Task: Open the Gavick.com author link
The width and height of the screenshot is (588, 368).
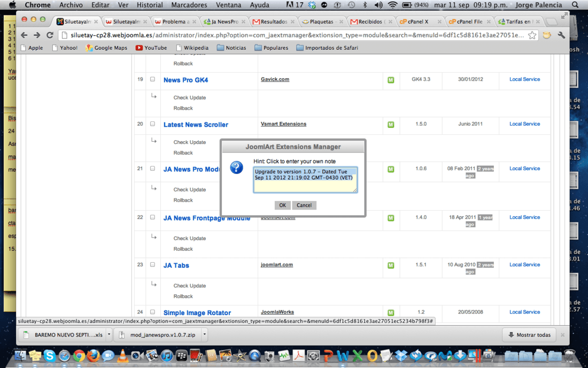Action: coord(275,79)
